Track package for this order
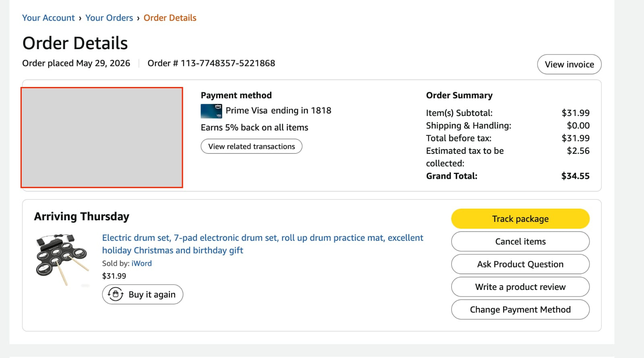This screenshot has width=644, height=358. tap(520, 219)
